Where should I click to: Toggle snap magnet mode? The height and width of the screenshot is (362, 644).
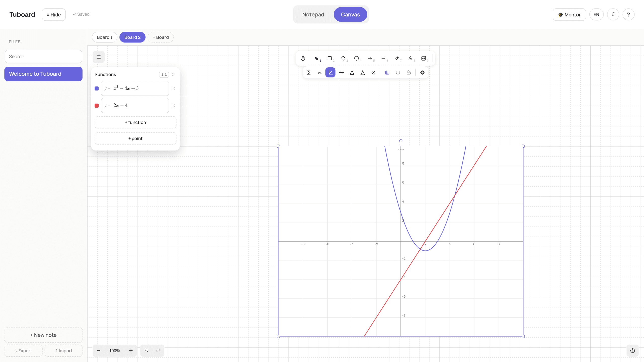(398, 73)
